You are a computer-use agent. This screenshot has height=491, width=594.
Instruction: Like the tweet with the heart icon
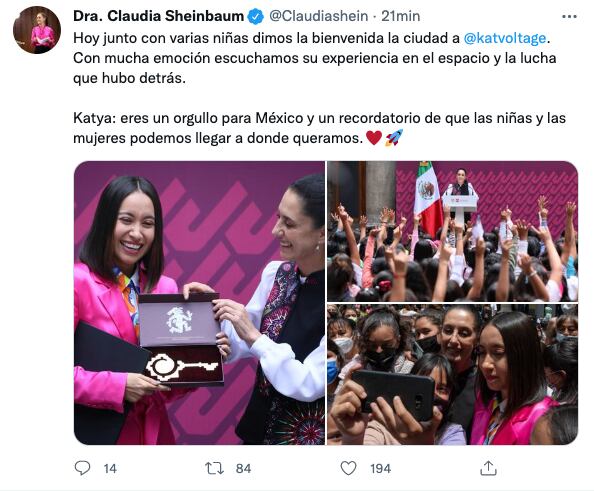point(348,468)
